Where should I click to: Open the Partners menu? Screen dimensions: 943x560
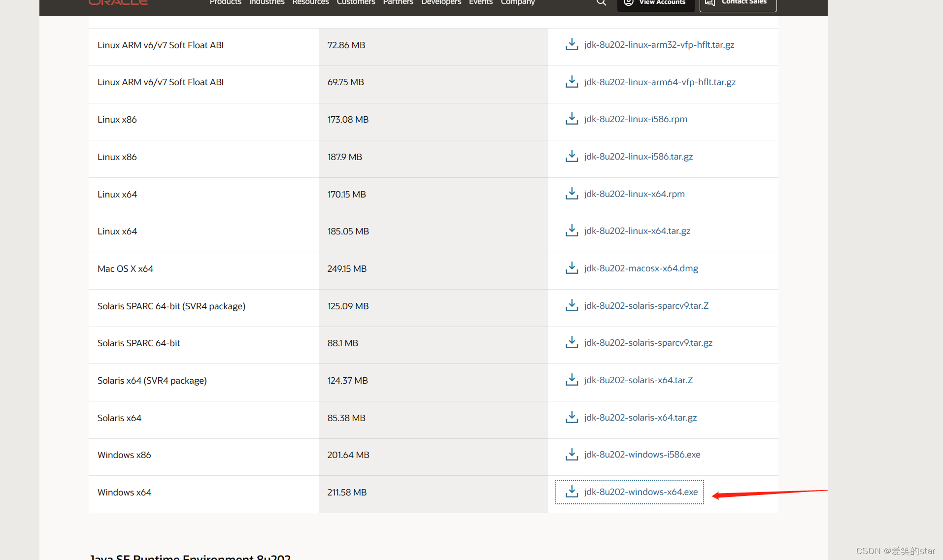[x=398, y=2]
